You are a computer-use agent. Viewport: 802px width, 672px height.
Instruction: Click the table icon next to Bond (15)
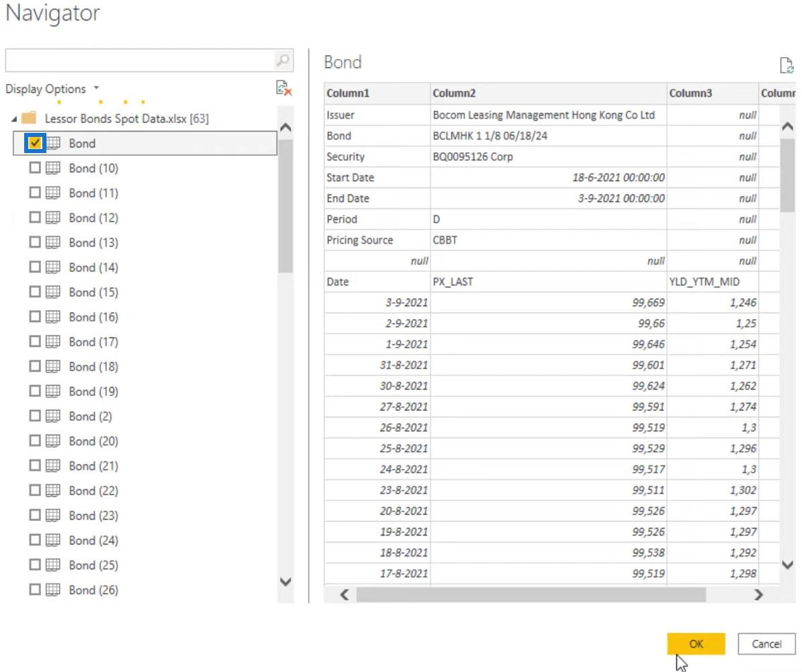point(52,292)
